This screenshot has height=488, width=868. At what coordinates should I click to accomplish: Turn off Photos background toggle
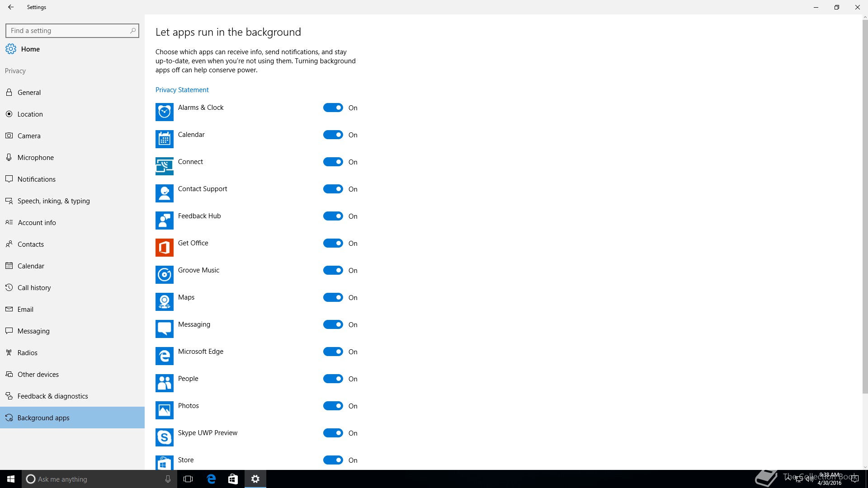333,406
